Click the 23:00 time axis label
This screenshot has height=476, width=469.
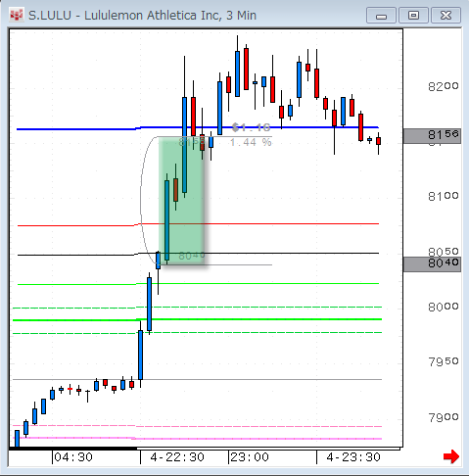[x=250, y=457]
